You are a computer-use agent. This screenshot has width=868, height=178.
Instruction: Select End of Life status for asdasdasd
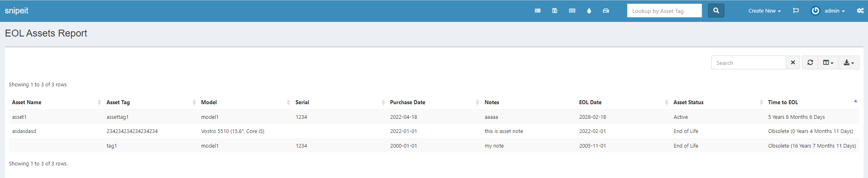(686, 131)
